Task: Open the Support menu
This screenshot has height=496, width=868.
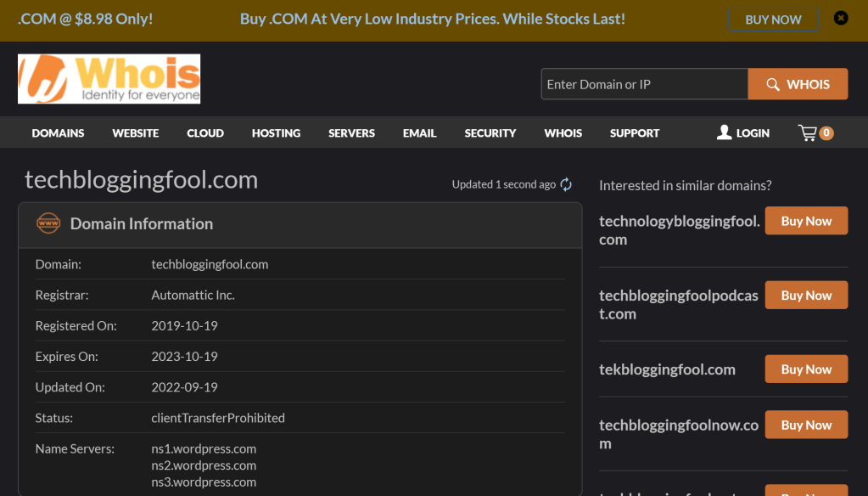Action: [x=634, y=133]
